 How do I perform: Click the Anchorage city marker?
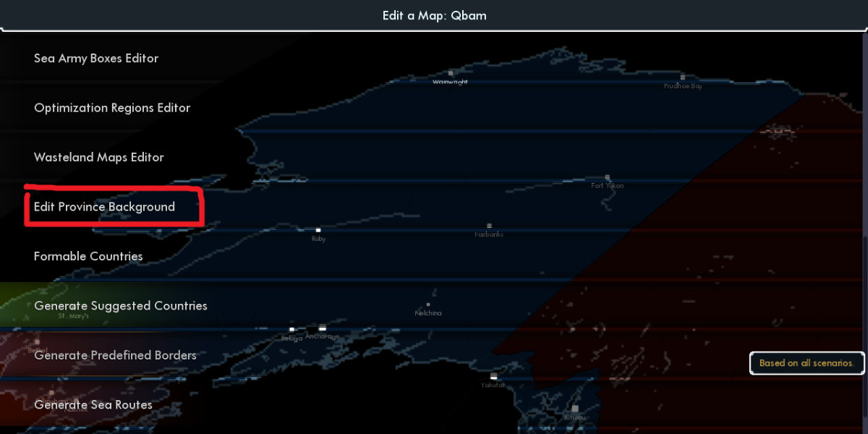(x=323, y=328)
